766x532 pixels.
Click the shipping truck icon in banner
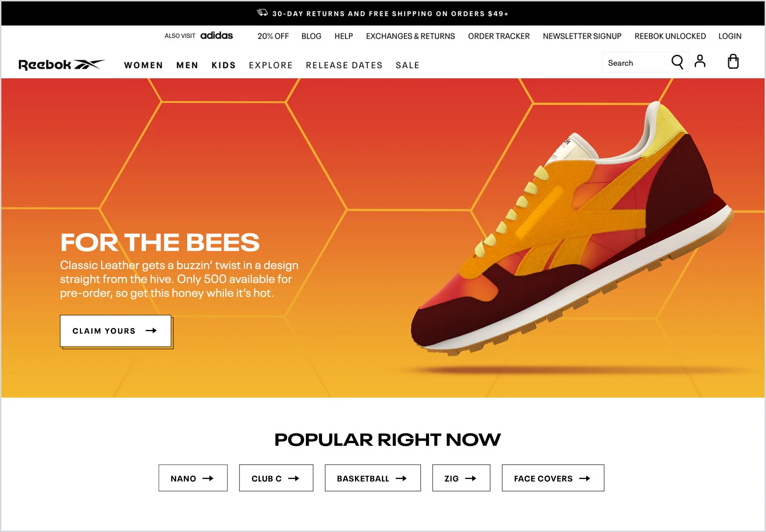[262, 13]
